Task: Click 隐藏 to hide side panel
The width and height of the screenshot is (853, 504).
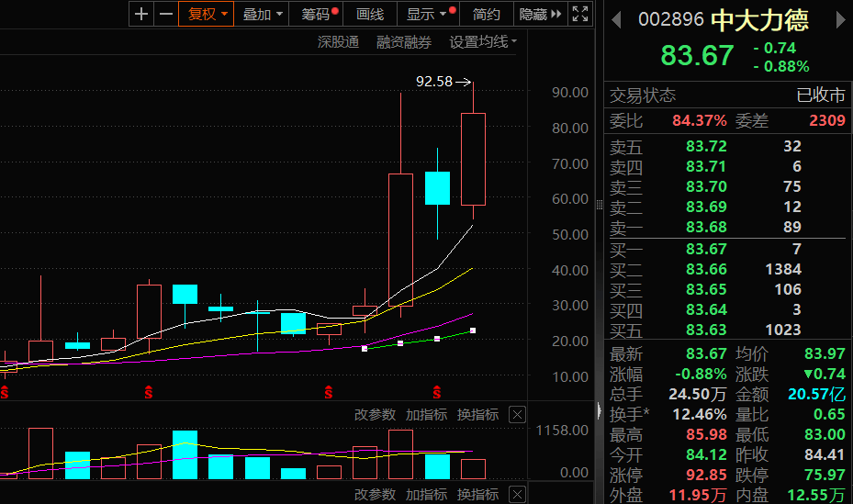Action: [x=540, y=14]
